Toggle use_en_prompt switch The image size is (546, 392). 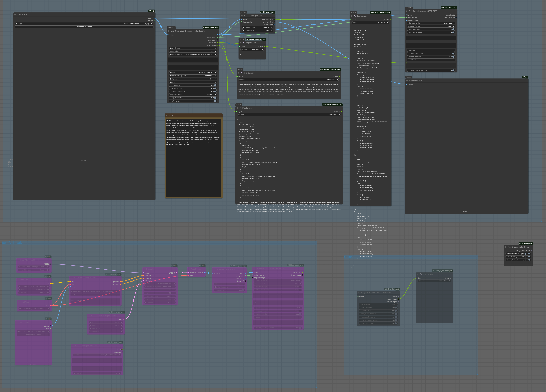pos(215,88)
